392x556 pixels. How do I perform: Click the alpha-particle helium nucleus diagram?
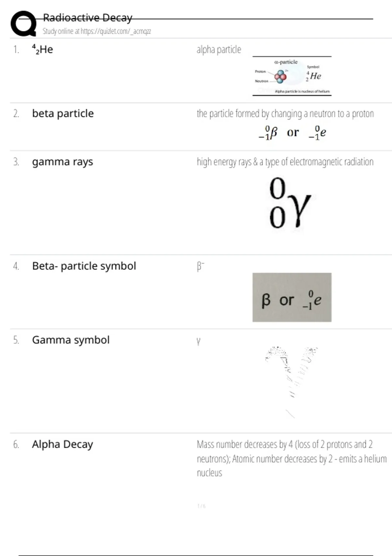pos(292,76)
